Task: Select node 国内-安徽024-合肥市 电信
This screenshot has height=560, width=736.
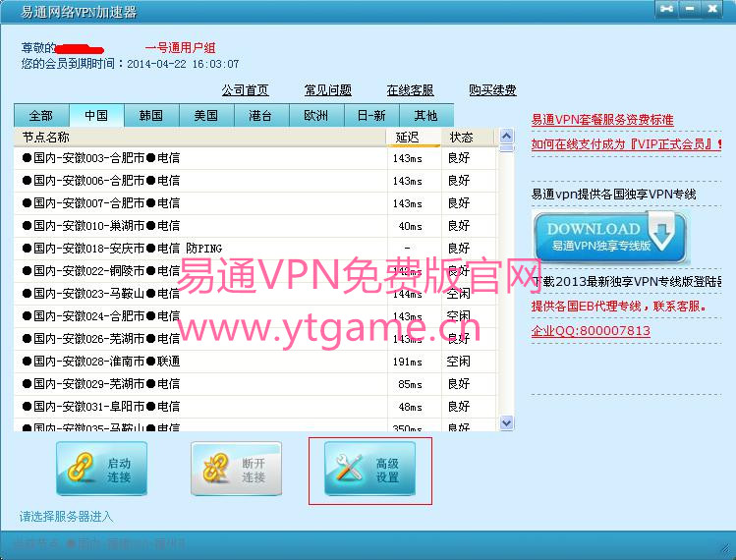Action: click(255, 316)
